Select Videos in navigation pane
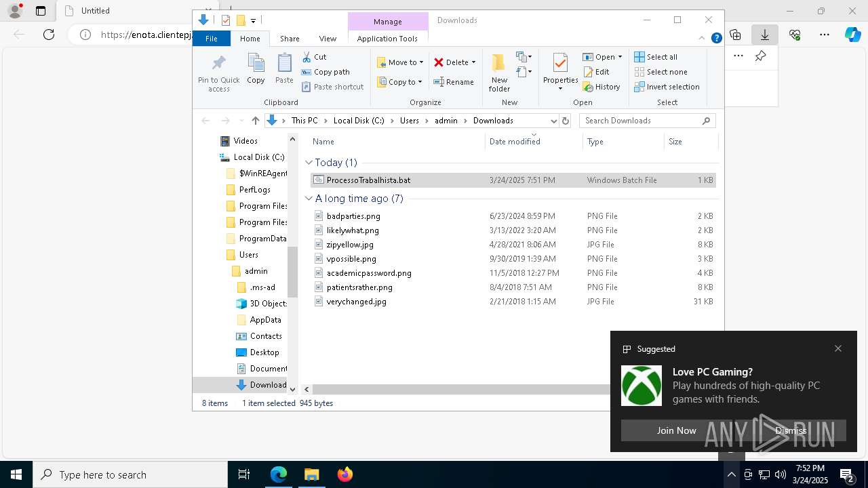Screen dimensions: 868x488 click(x=245, y=141)
